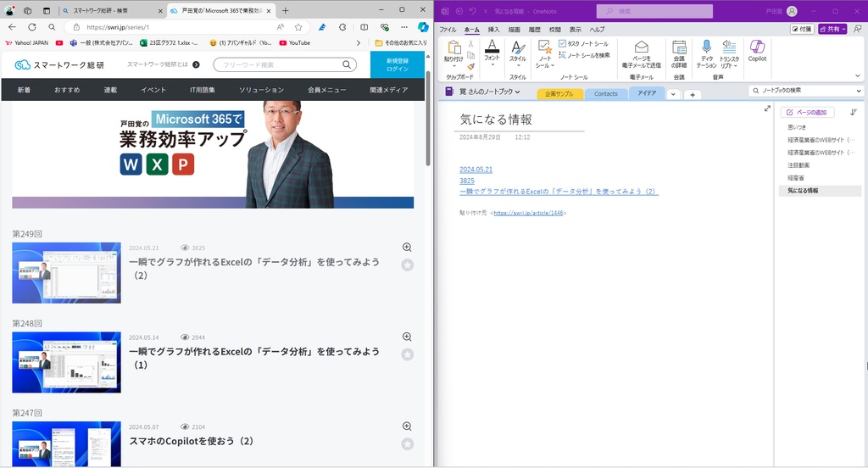This screenshot has height=468, width=868.
Task: Click the 新規登録 ログイン button
Action: point(398,64)
